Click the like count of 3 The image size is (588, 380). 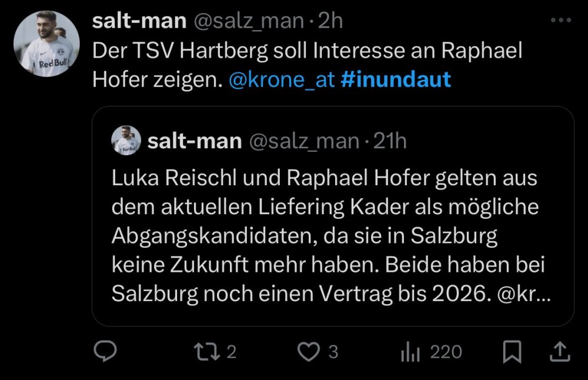[x=333, y=352]
